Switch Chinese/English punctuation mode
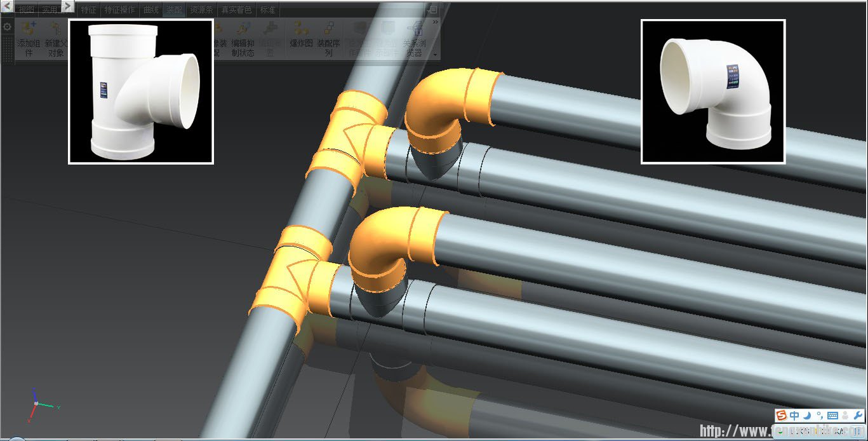Screen dimensions: 868x441 820,416
